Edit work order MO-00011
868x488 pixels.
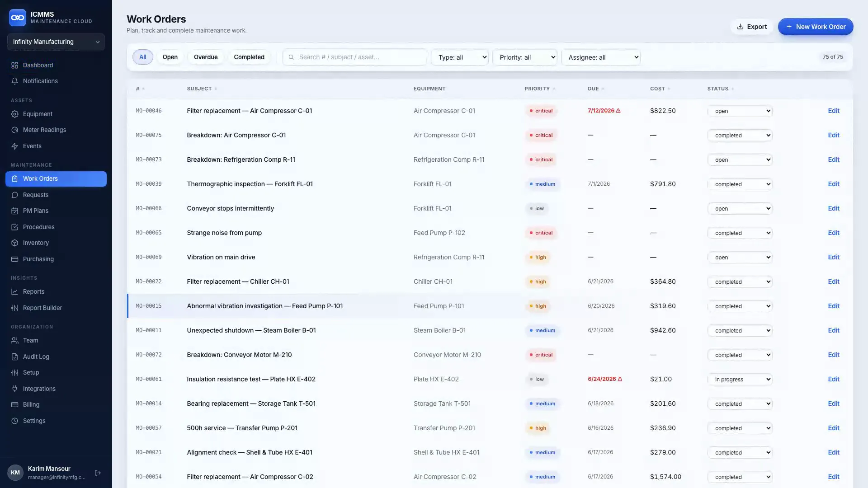point(833,330)
